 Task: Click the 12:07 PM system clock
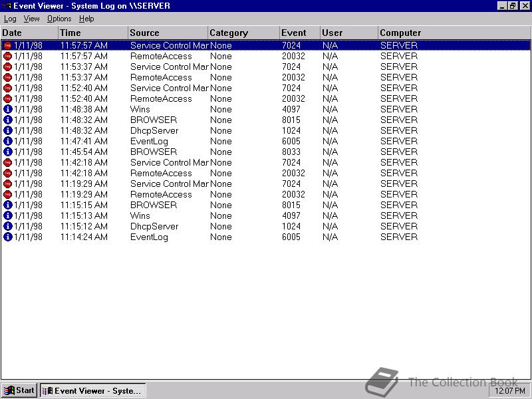(509, 391)
